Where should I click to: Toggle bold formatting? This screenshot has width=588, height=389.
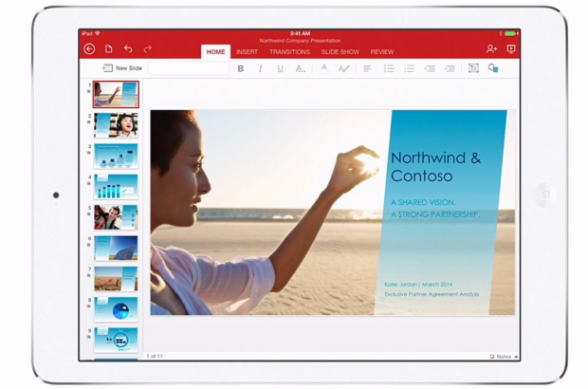[241, 68]
